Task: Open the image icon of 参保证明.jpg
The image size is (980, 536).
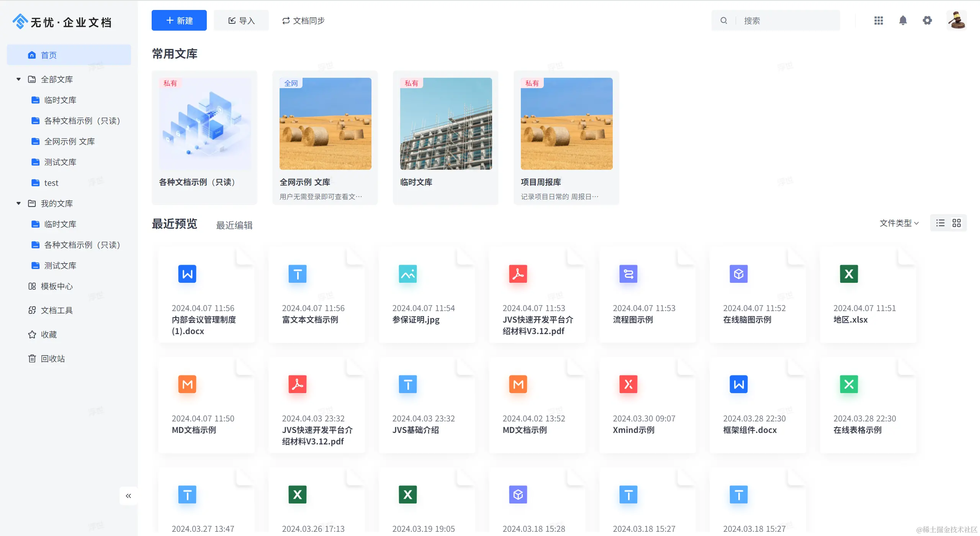Action: [x=408, y=274]
